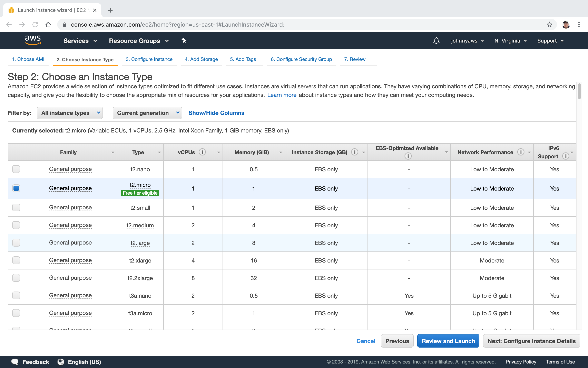Expand the Resource Groups menu

[x=139, y=41]
